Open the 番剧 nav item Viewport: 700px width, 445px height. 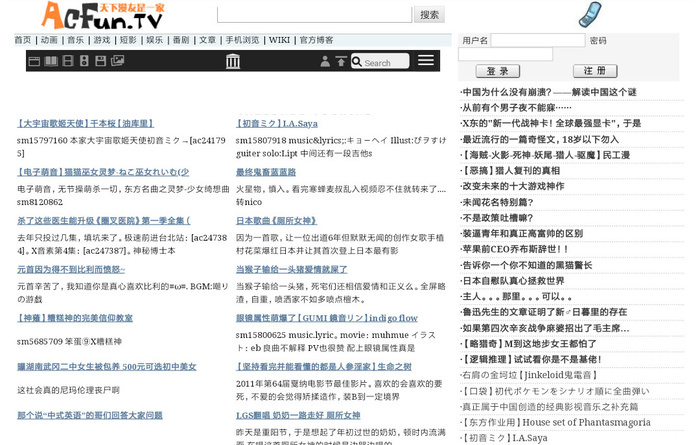181,40
